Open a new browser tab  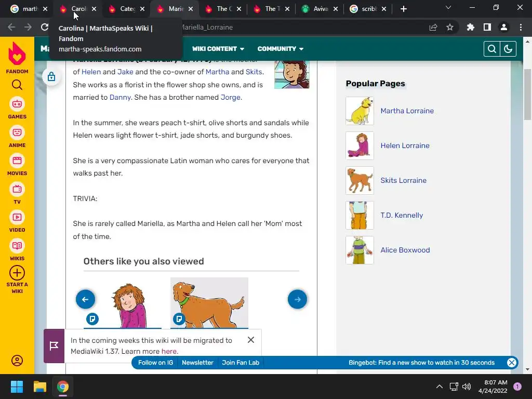click(403, 9)
